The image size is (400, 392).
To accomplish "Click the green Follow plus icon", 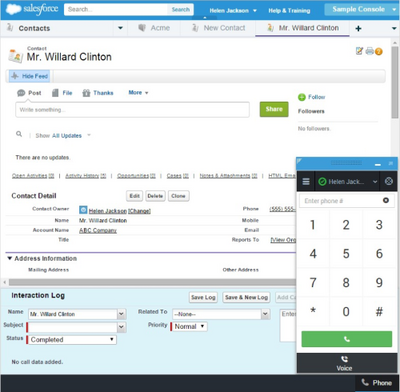I will 302,97.
